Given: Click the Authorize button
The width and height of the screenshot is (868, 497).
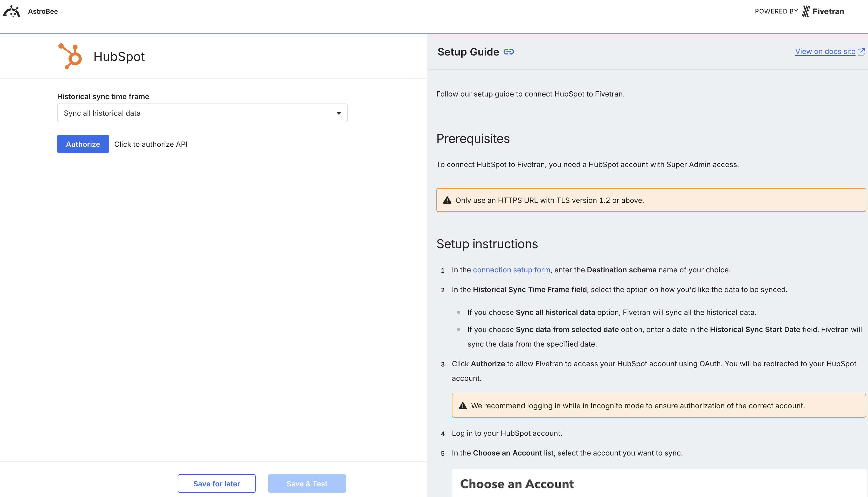Looking at the screenshot, I should pos(83,144).
